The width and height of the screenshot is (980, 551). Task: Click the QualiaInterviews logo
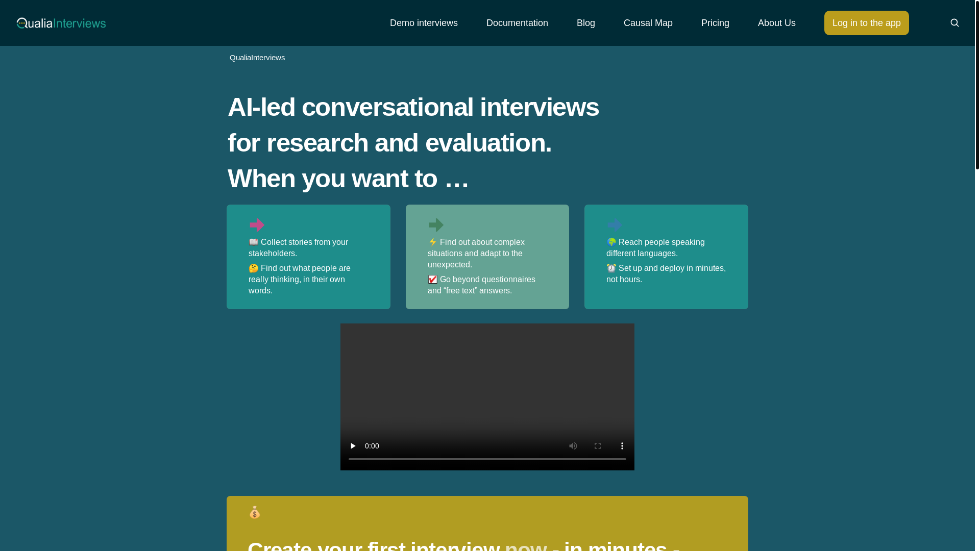pyautogui.click(x=61, y=23)
